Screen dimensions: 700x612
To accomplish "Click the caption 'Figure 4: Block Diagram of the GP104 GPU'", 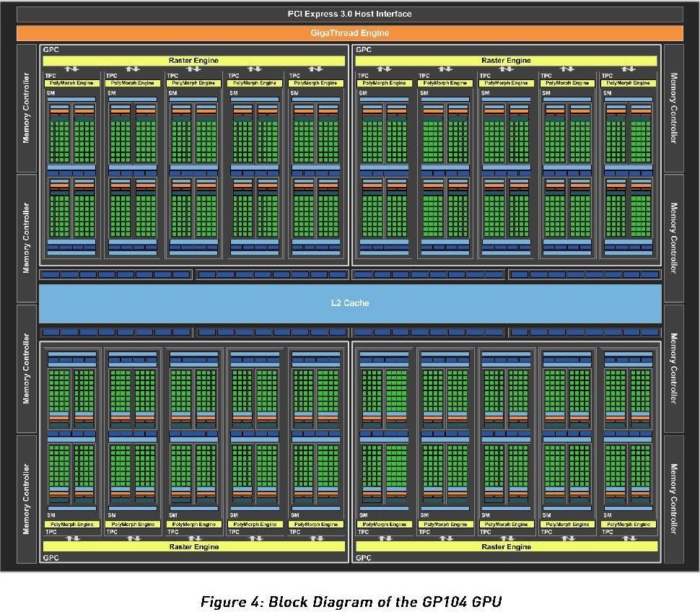I will coord(351,601).
